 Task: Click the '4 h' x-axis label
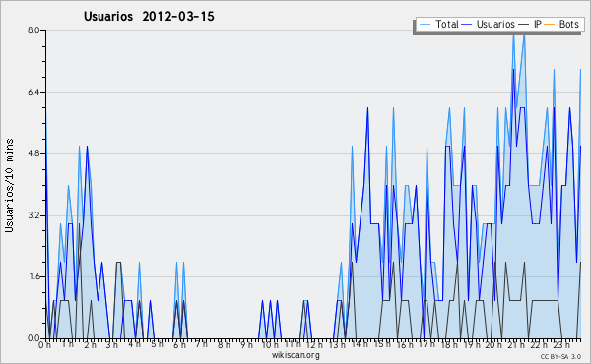134,344
